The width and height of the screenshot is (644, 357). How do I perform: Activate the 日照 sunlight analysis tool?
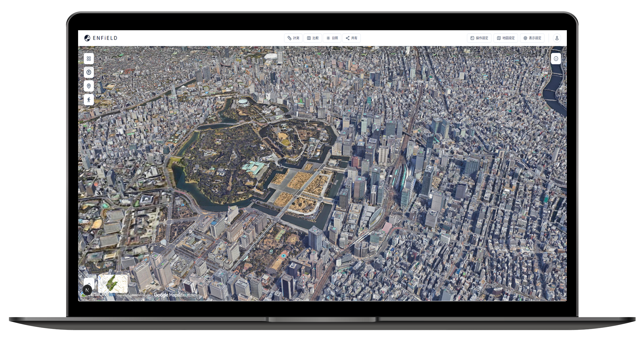click(x=332, y=38)
